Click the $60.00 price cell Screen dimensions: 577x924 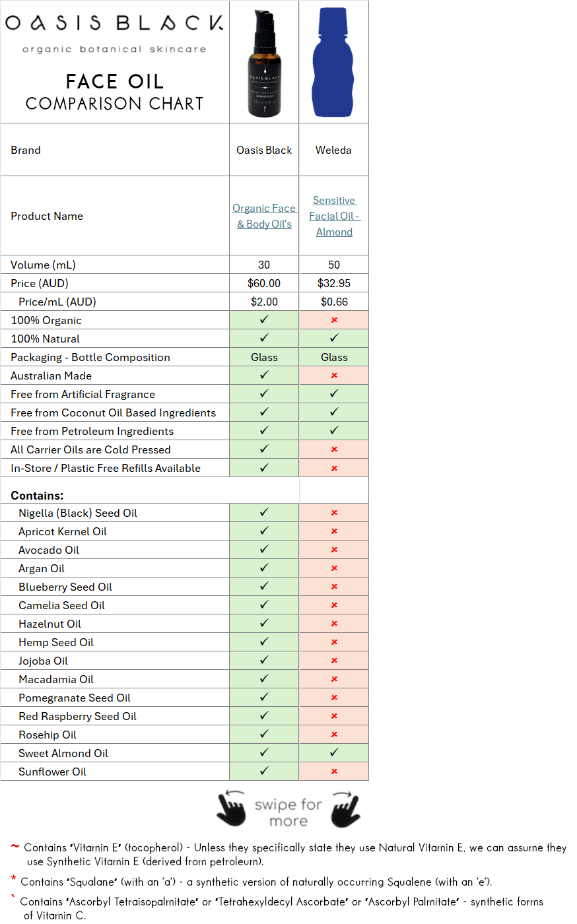(264, 283)
